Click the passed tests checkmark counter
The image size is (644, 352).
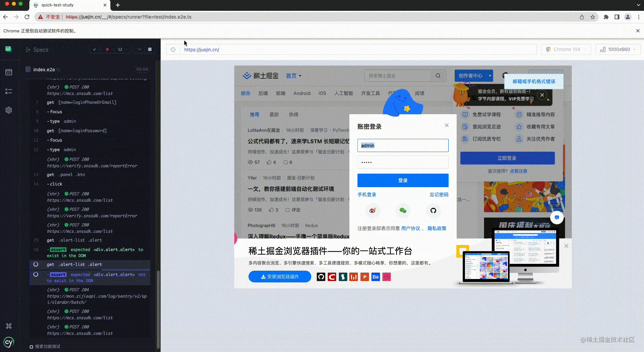pos(97,49)
